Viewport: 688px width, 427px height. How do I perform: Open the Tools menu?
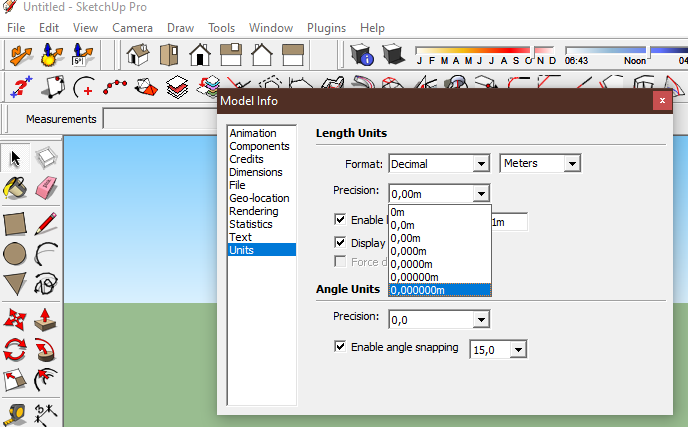point(221,28)
